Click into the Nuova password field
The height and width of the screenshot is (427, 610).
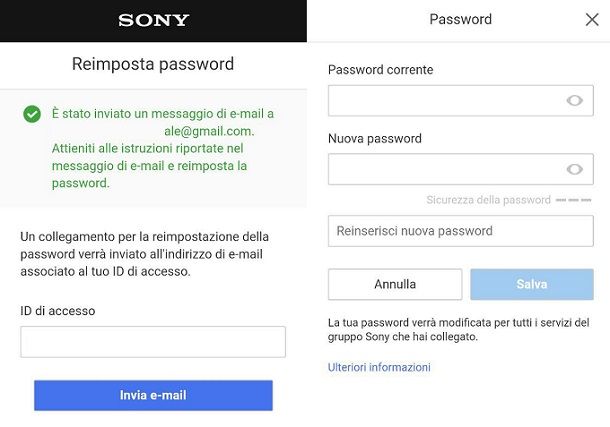pyautogui.click(x=461, y=169)
